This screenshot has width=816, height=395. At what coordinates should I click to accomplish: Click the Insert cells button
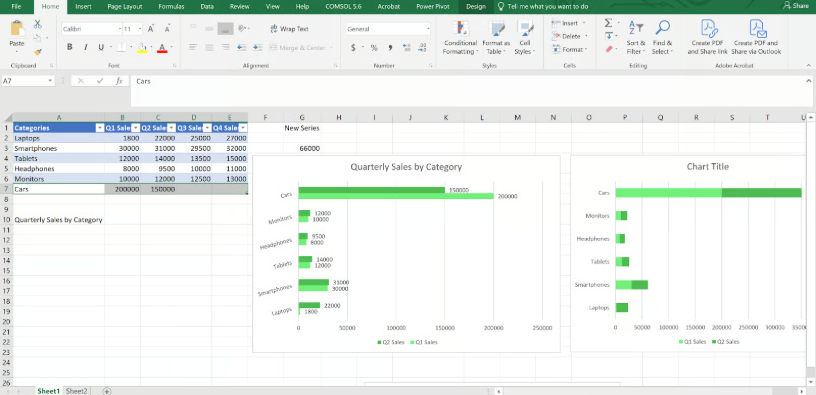[x=566, y=23]
